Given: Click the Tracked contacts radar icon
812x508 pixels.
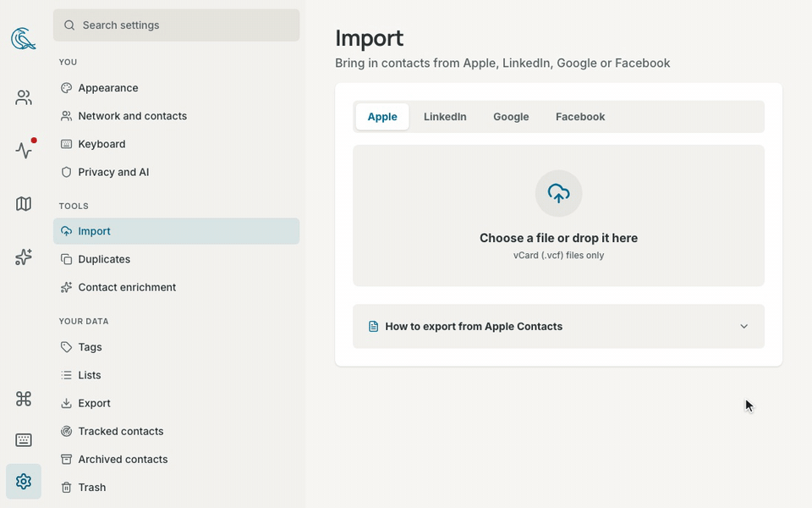Looking at the screenshot, I should coord(66,431).
